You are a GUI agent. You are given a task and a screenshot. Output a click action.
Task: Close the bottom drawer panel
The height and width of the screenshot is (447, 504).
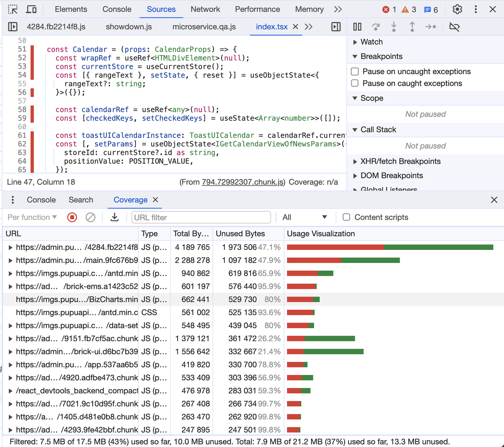494,200
